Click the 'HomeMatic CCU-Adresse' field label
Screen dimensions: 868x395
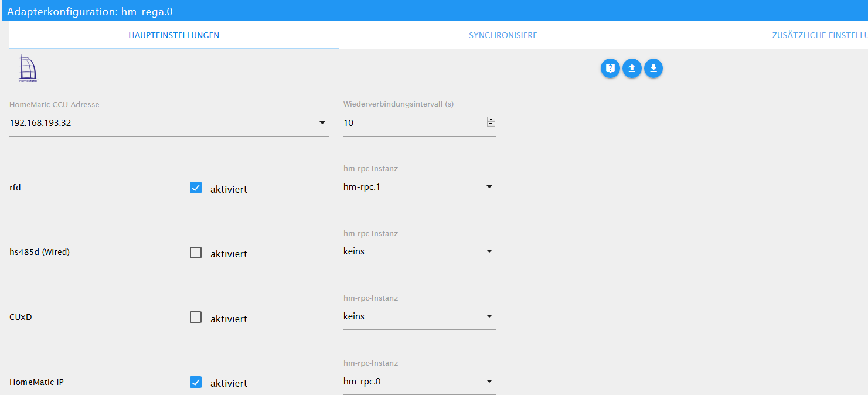tap(55, 104)
